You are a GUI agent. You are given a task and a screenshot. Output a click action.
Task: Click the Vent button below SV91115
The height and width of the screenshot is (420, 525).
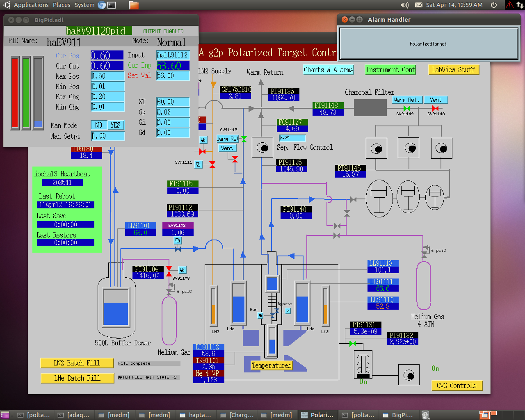point(227,148)
